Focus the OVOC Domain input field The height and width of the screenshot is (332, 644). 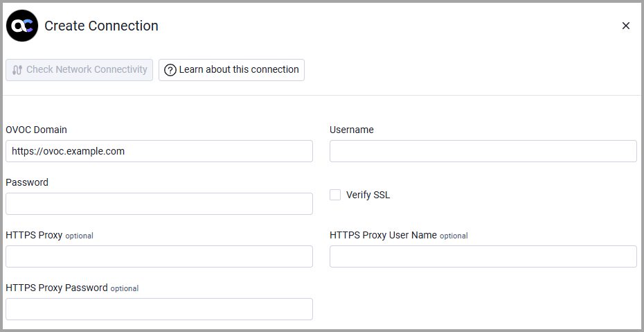[x=159, y=151]
